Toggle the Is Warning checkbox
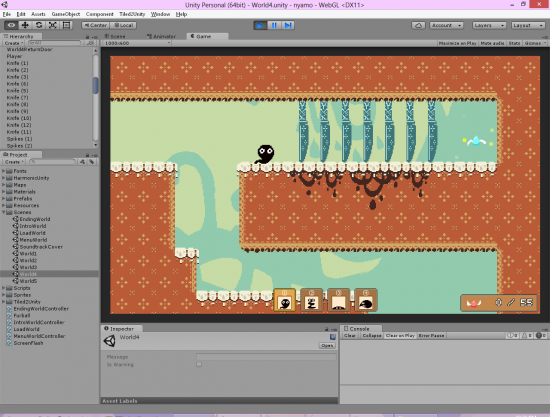Image resolution: width=550 pixels, height=417 pixels. (199, 364)
